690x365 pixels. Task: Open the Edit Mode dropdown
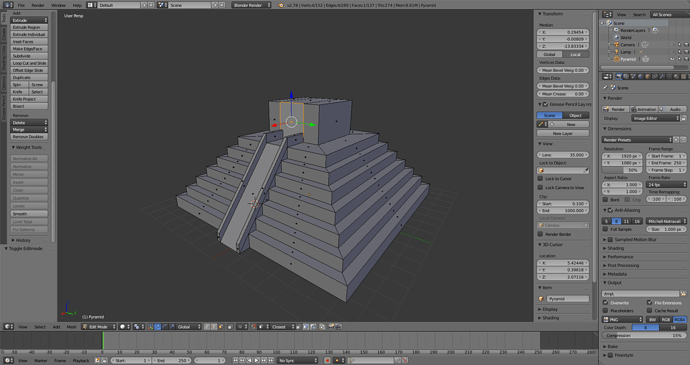pos(99,327)
